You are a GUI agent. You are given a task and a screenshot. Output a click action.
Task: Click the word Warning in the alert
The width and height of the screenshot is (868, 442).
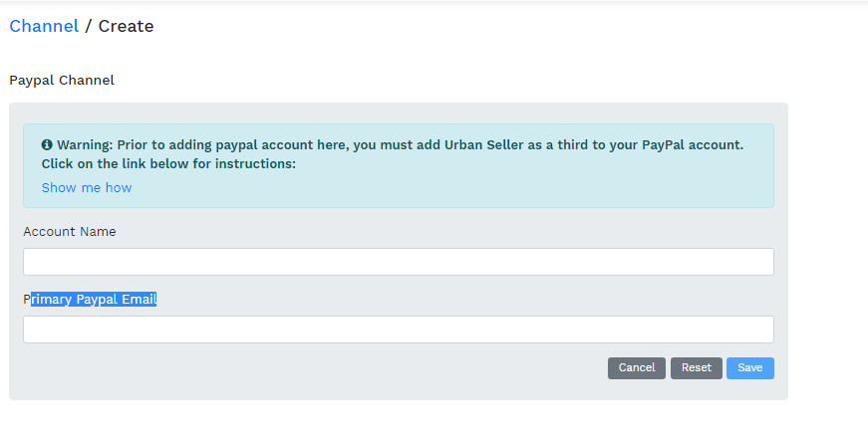click(x=84, y=145)
